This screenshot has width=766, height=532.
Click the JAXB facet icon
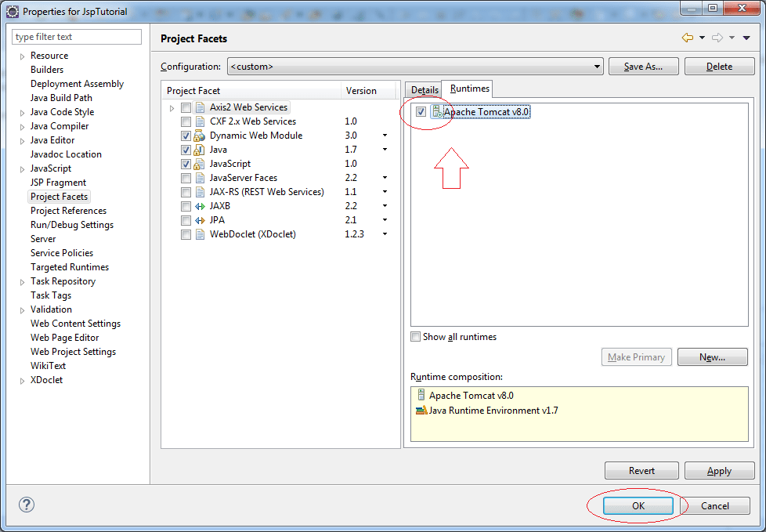coord(198,206)
